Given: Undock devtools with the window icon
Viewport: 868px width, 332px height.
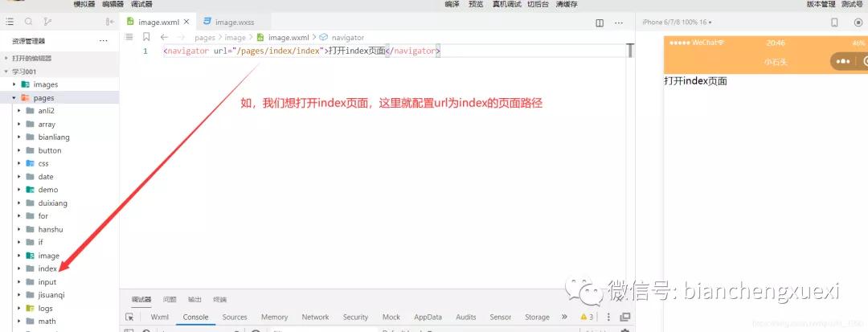Looking at the screenshot, I should pos(625,317).
